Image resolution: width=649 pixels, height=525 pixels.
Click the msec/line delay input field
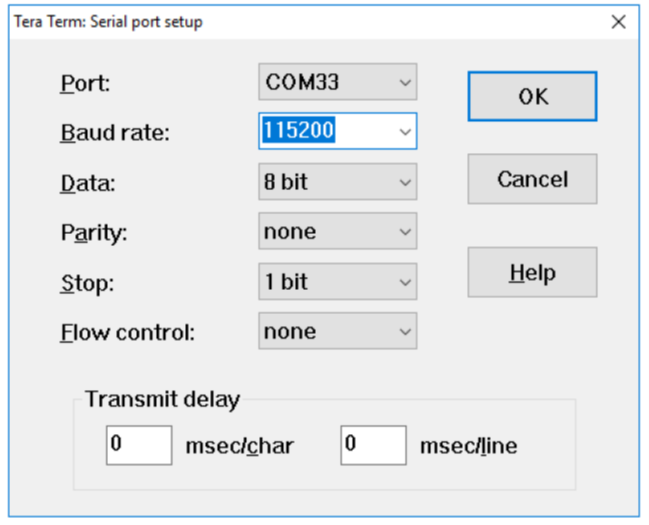(373, 445)
